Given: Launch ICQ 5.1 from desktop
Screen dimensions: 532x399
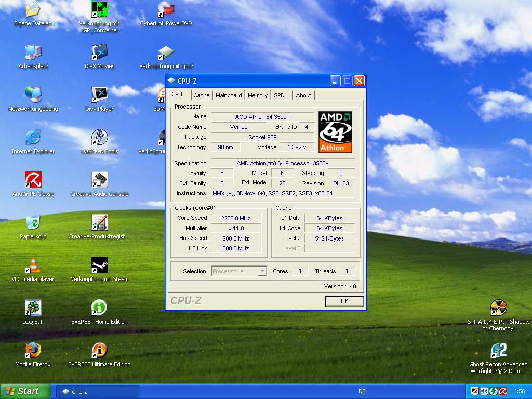Looking at the screenshot, I should pos(33,308).
